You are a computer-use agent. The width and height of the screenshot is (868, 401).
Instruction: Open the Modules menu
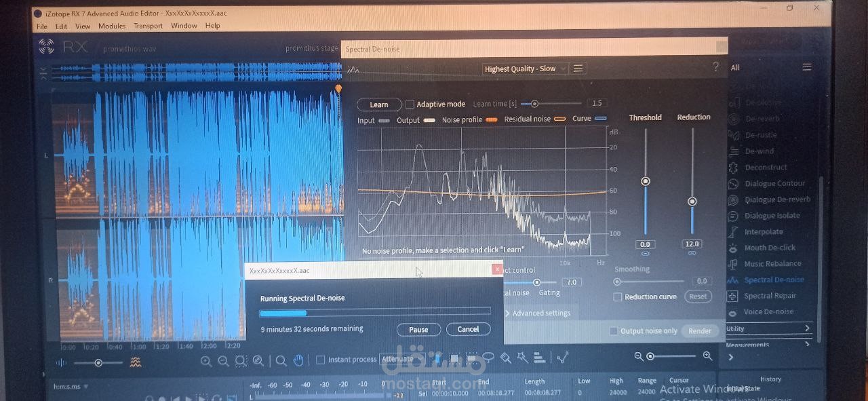click(112, 26)
